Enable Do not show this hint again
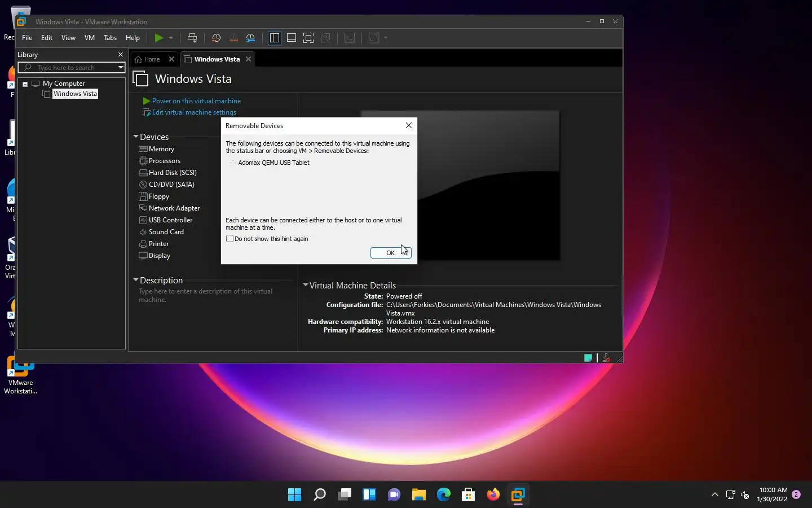Image resolution: width=812 pixels, height=508 pixels. click(230, 239)
